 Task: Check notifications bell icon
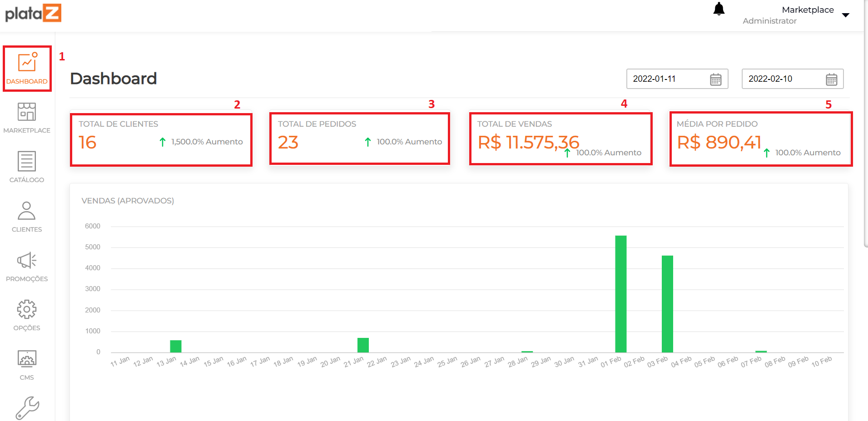click(719, 10)
